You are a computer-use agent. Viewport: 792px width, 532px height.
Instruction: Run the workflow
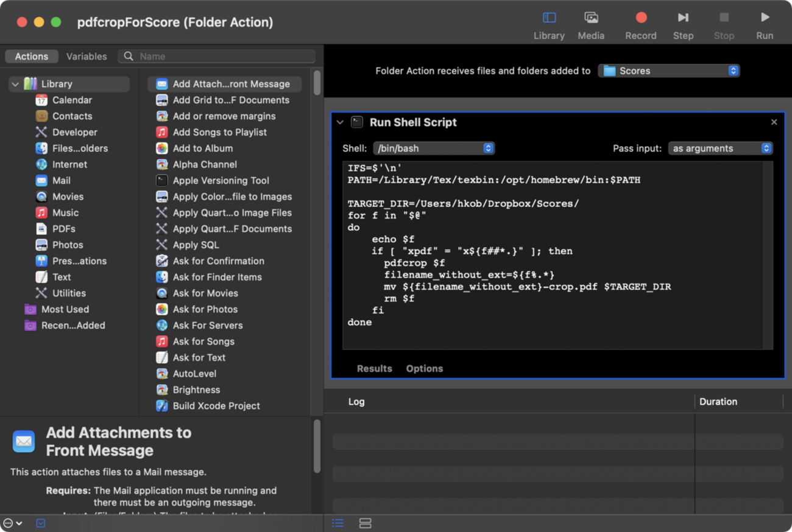(x=765, y=26)
